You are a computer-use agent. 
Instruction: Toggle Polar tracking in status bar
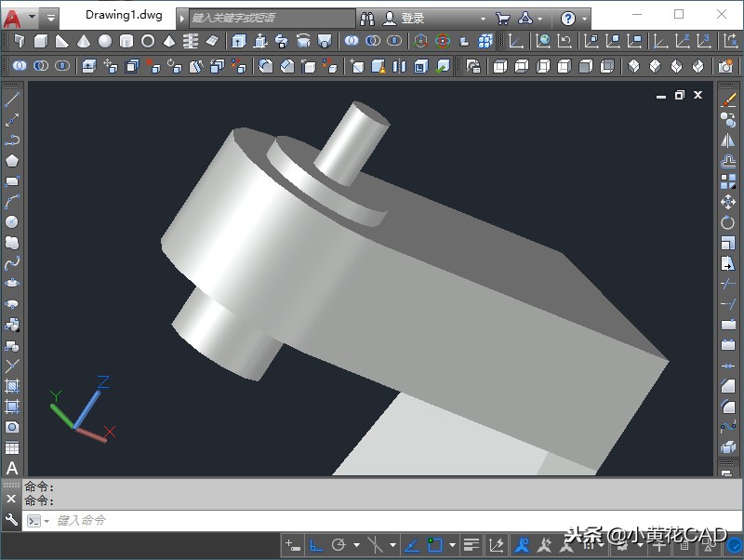339,545
